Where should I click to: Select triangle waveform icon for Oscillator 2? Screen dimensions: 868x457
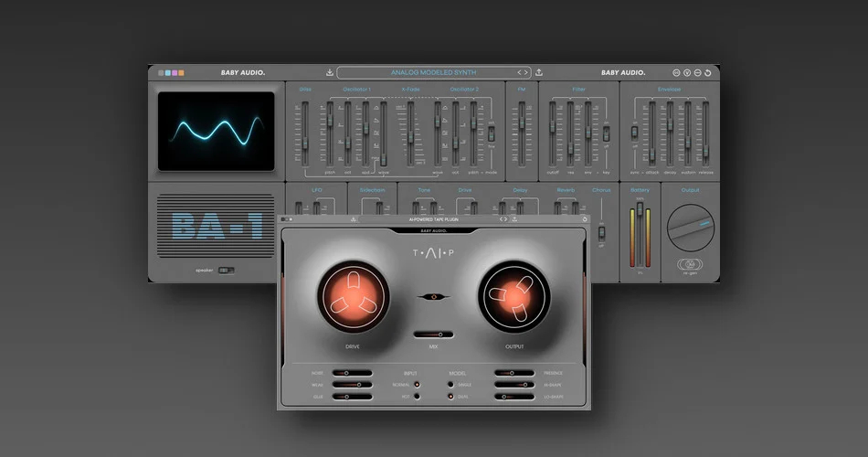[x=445, y=107]
